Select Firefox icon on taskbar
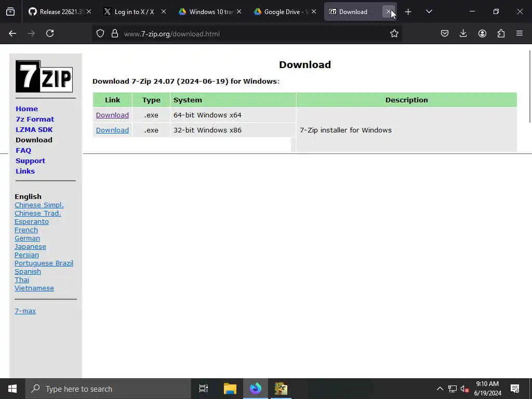 pos(256,389)
